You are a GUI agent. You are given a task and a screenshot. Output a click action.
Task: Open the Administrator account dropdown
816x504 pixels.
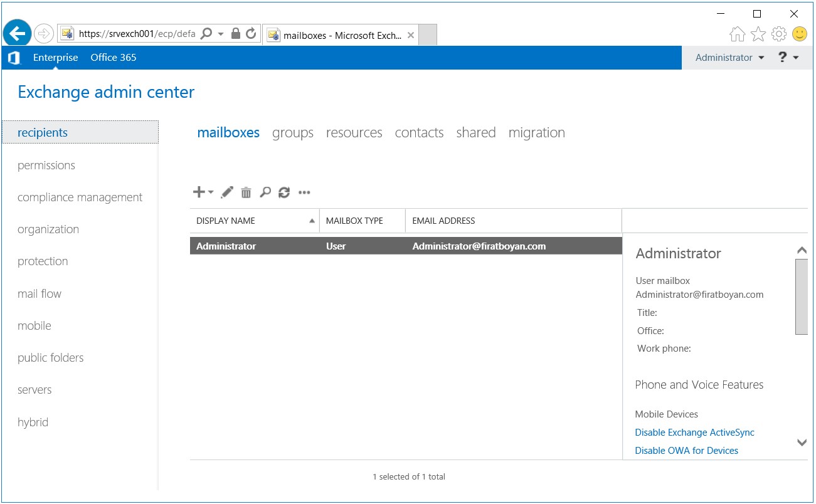pos(730,58)
